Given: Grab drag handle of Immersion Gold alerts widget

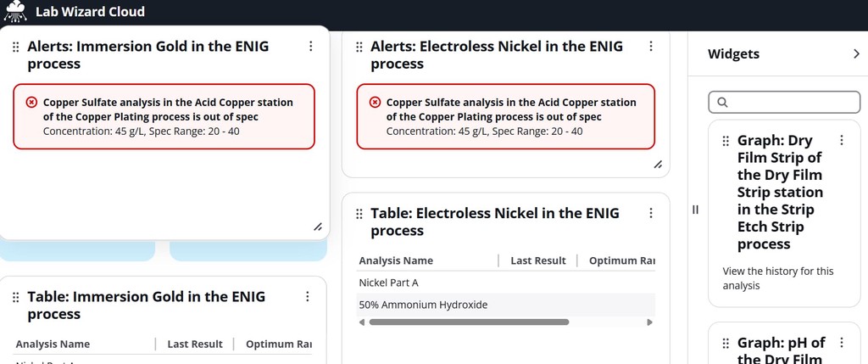Looking at the screenshot, I should coord(16,48).
